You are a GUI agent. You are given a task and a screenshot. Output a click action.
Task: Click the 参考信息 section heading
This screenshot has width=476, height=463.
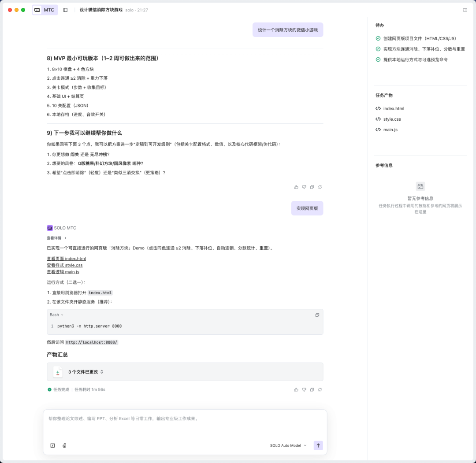coord(384,165)
